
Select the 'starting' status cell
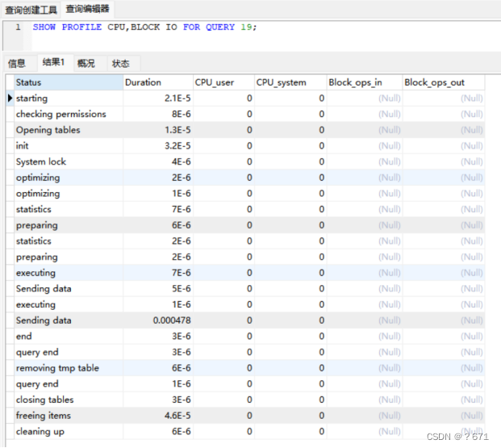[32, 98]
